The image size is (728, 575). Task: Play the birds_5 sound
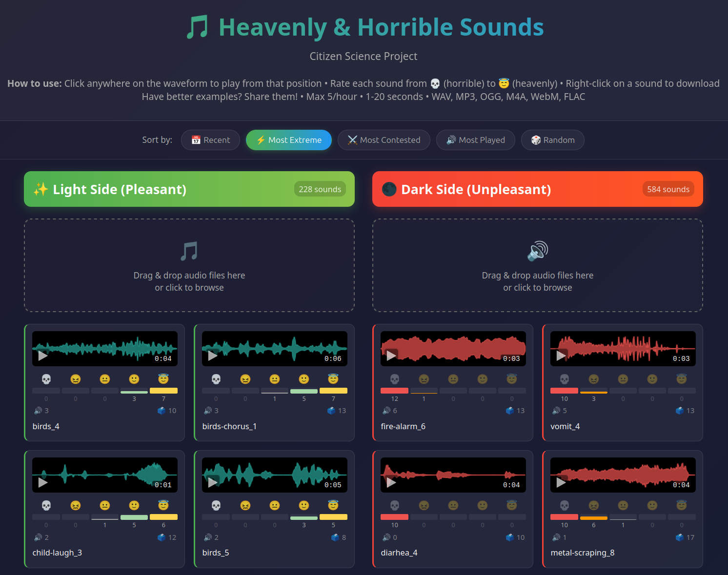click(213, 482)
